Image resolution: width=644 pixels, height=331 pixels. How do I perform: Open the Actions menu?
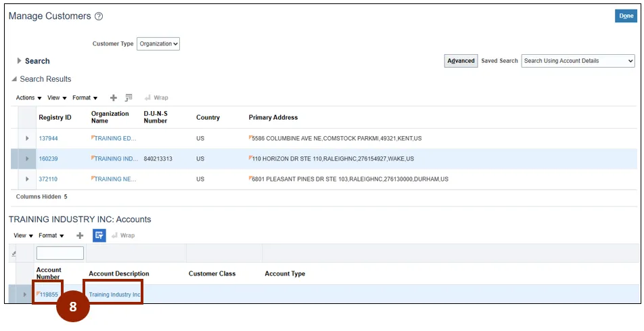tap(28, 97)
